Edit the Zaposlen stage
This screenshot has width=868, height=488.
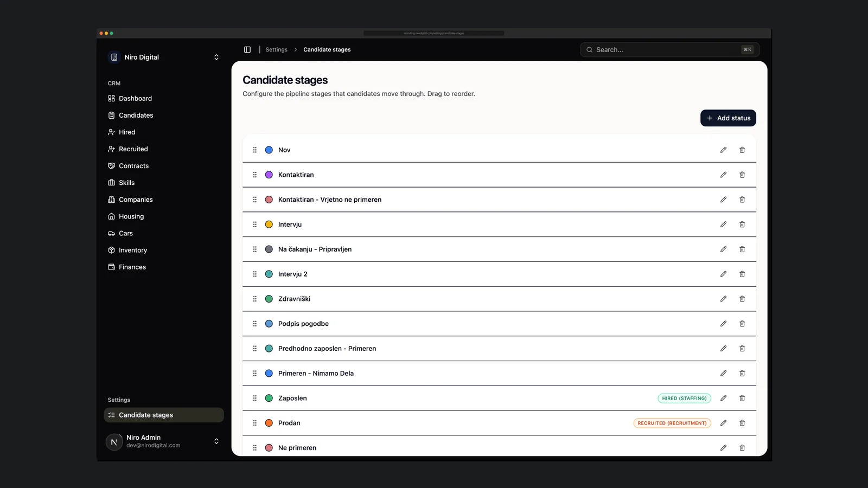click(723, 398)
